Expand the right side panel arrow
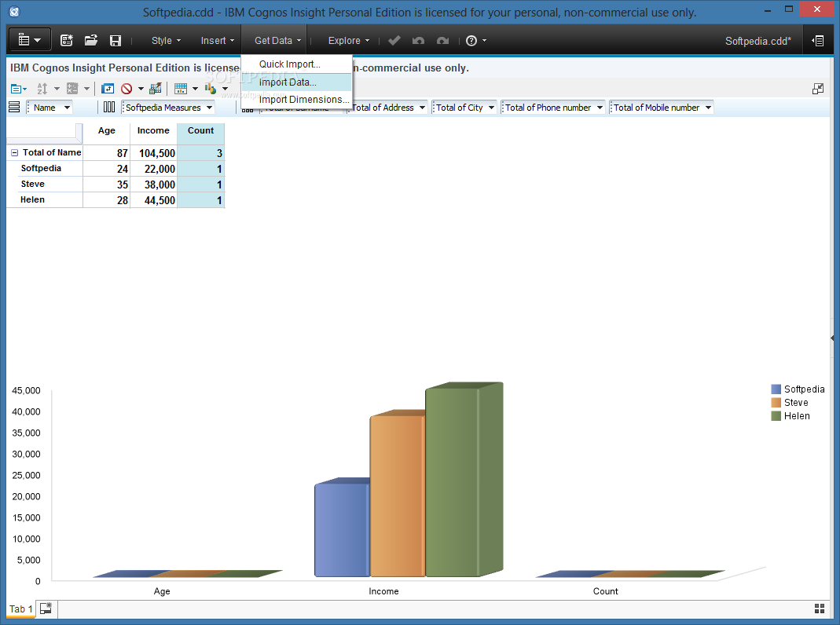The height and width of the screenshot is (625, 840). (x=832, y=338)
